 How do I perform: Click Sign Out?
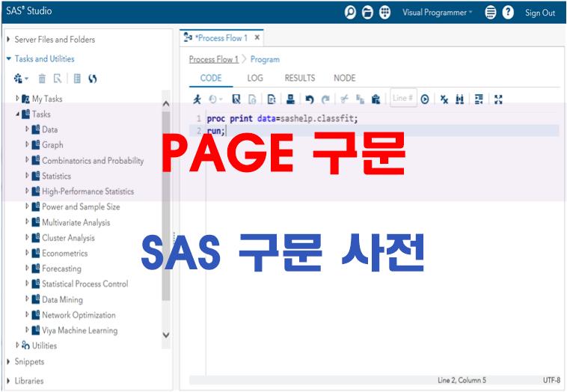[x=540, y=13]
